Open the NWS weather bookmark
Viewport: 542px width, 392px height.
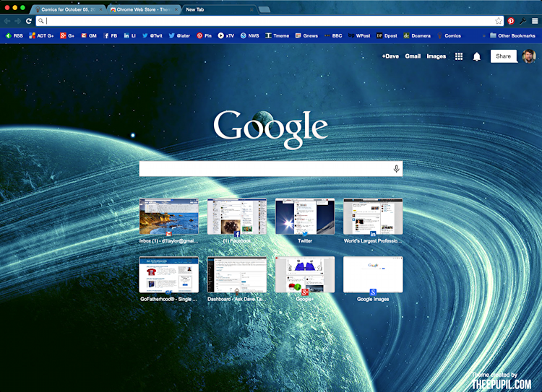[x=249, y=35]
